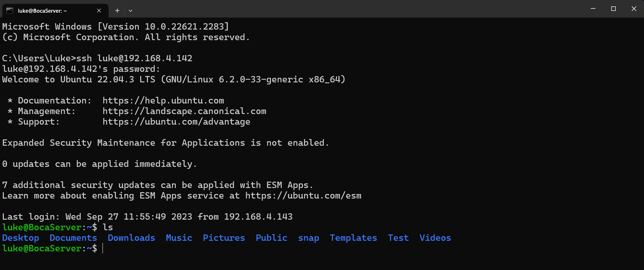Click the Videos directory name
This screenshot has width=644, height=270.
click(435, 238)
